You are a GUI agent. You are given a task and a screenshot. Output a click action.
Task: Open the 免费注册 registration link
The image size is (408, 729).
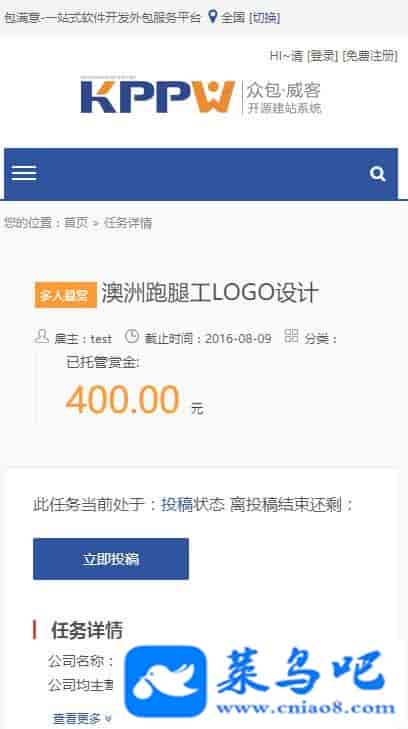(x=370, y=56)
